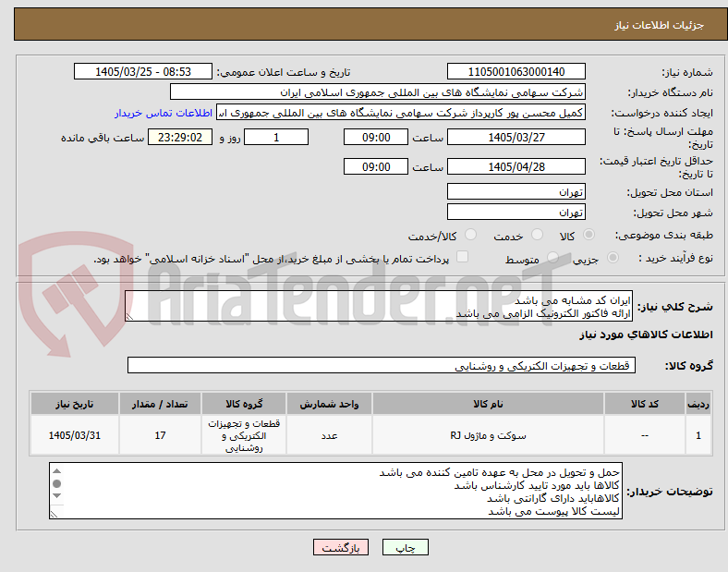This screenshot has width=728, height=572.
Task: Click goods group cell in table row
Action: (244, 435)
